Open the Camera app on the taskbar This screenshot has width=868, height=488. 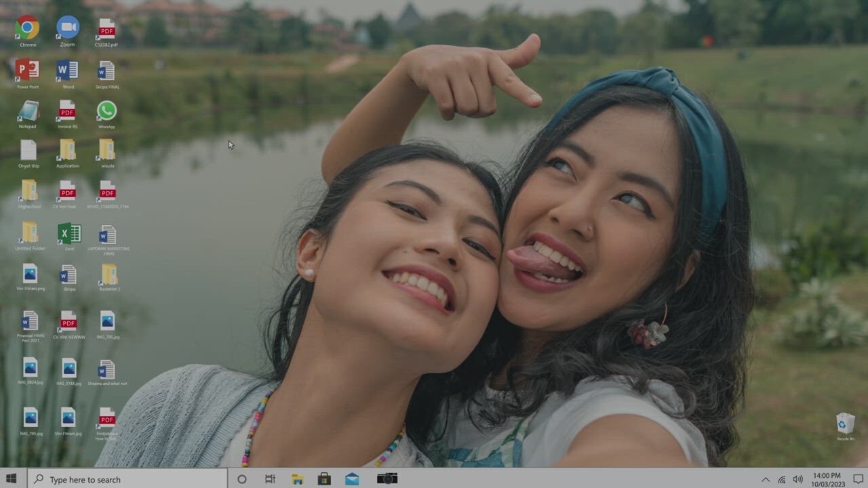coord(387,479)
